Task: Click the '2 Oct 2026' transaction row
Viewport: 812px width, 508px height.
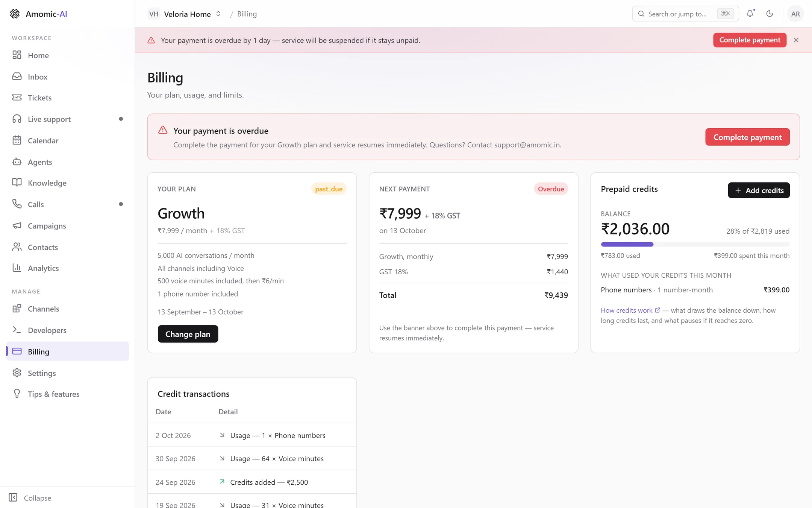Action: (252, 435)
